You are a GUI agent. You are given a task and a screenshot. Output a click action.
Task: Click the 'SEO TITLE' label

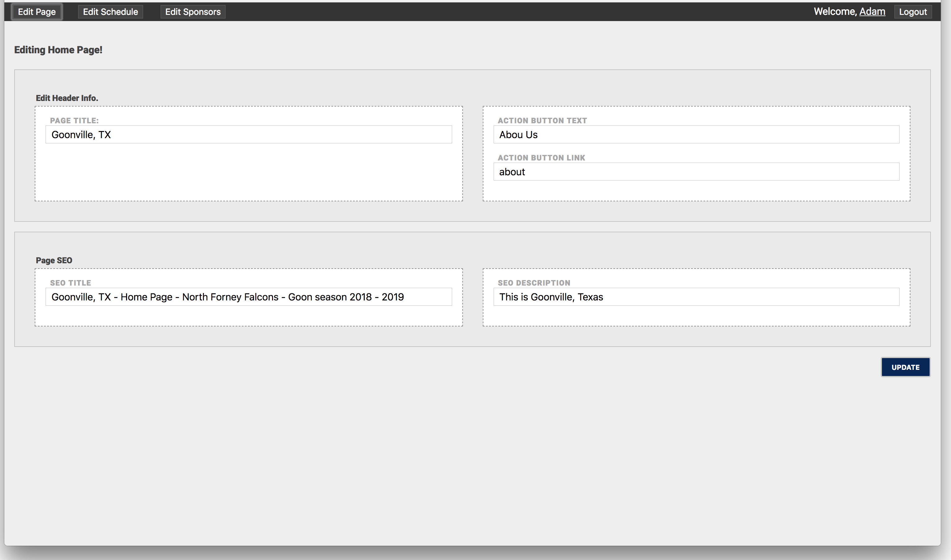coord(71,283)
